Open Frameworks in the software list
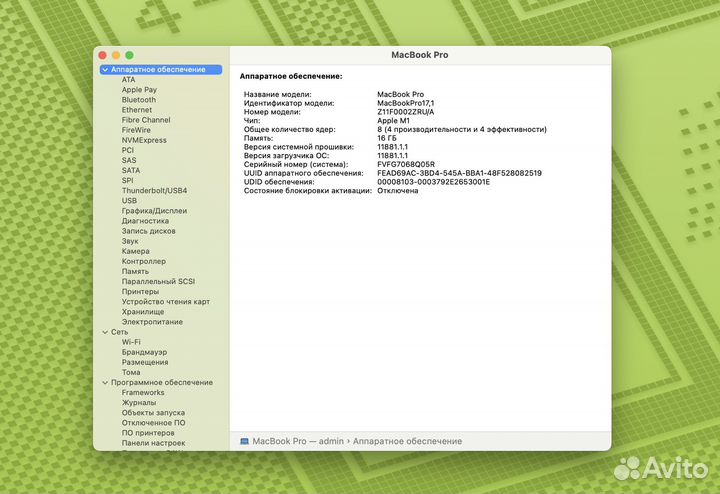This screenshot has width=720, height=494. 143,393
